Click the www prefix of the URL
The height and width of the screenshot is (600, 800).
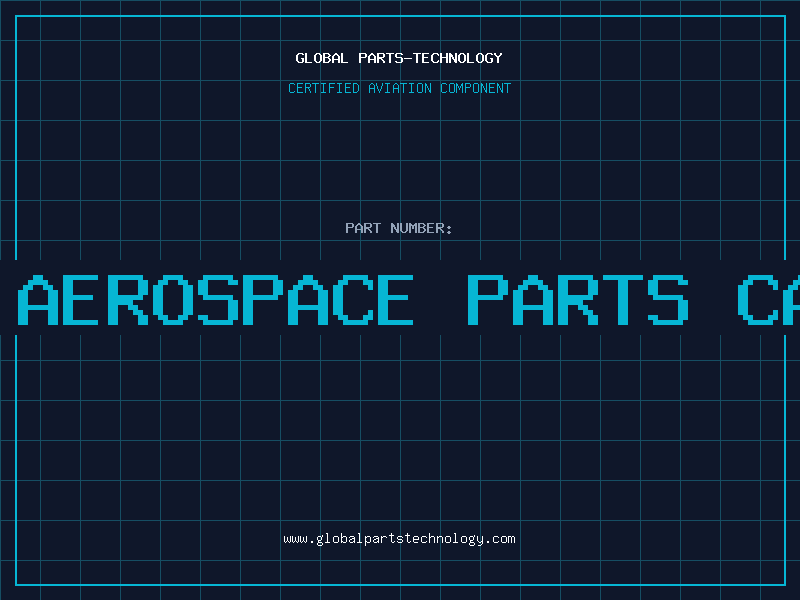295,539
